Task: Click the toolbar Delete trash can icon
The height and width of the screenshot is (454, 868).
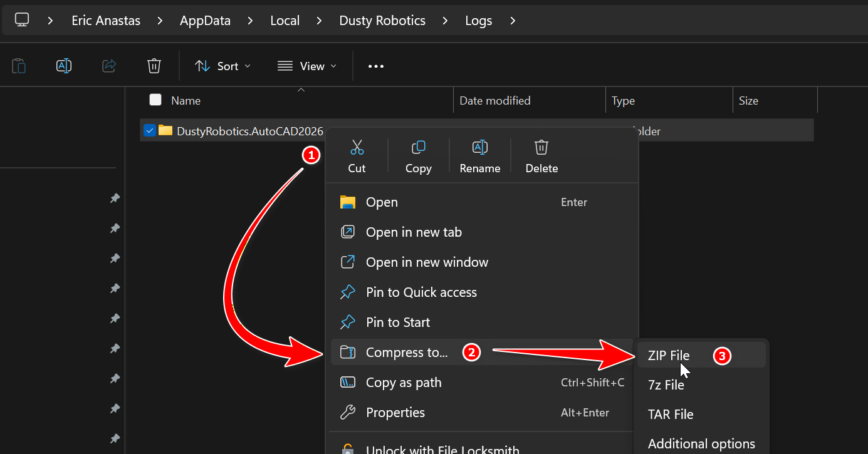Action: click(x=154, y=66)
